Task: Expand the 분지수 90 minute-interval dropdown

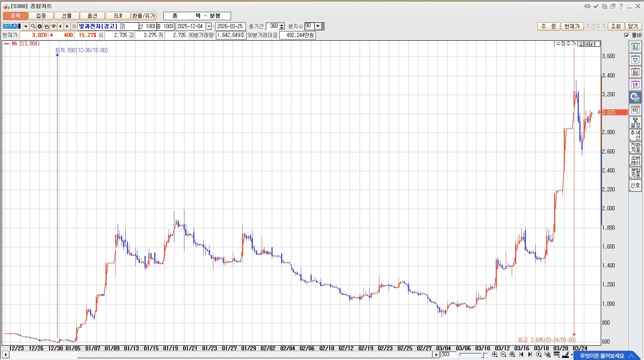Action: tap(318, 26)
